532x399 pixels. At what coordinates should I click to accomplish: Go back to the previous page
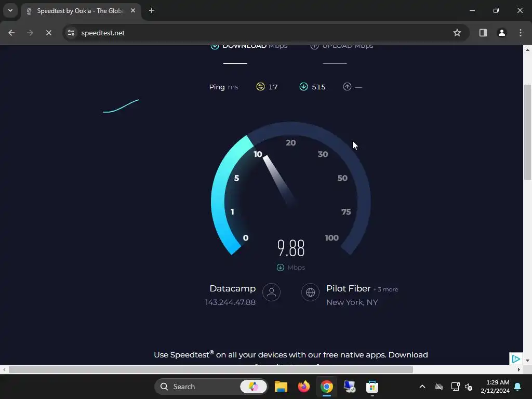[11, 33]
